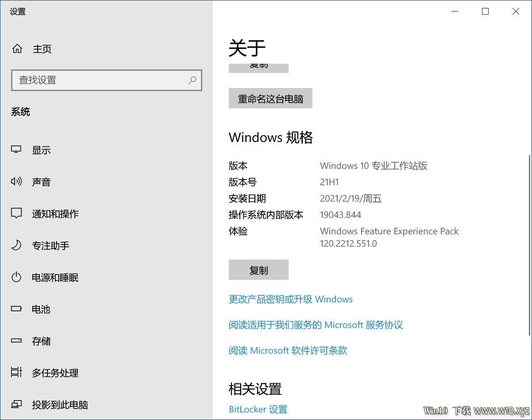The image size is (532, 420).
Task: Open the BitLocker 设置 link
Action: [x=258, y=409]
